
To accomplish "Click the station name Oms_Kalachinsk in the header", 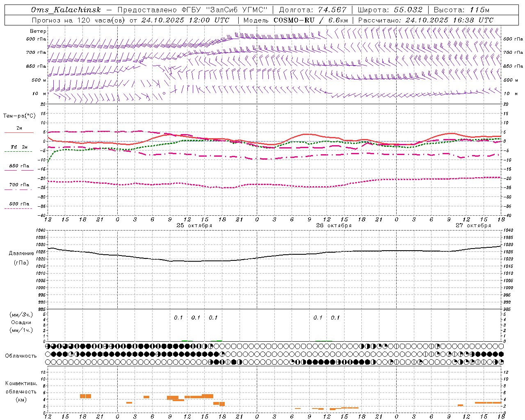I will 66,10.
